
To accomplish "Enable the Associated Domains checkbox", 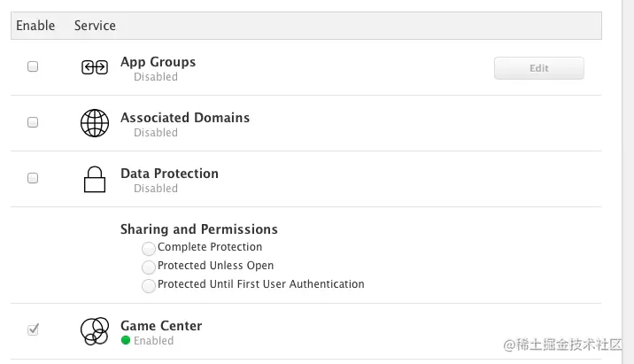I will (x=33, y=122).
